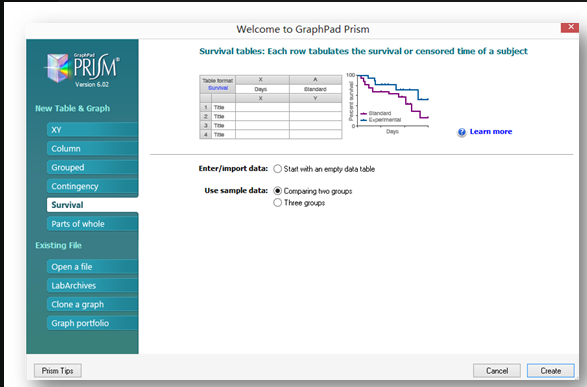Click the Existing File heading
This screenshot has height=387, width=587.
[58, 246]
